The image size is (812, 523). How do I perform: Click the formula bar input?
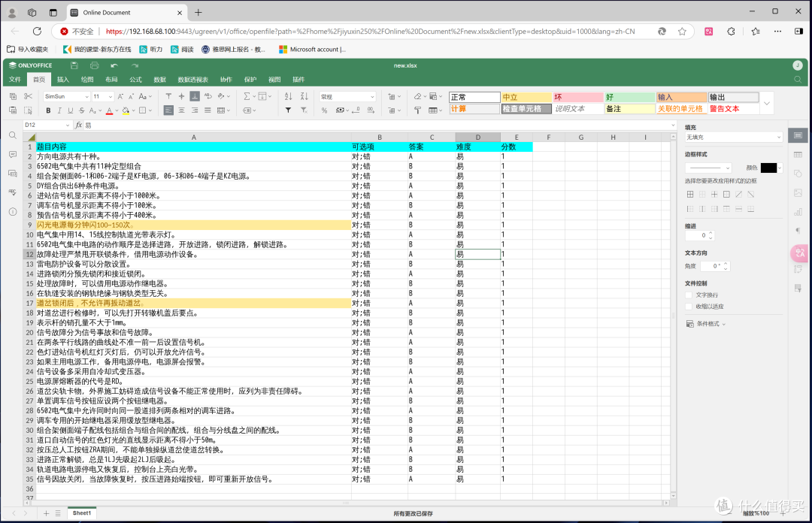click(375, 125)
